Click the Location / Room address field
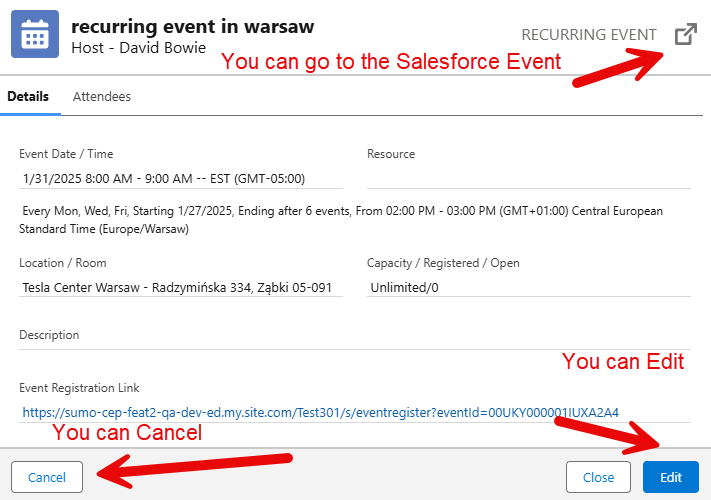Screen dimensions: 711x500 coord(180,288)
